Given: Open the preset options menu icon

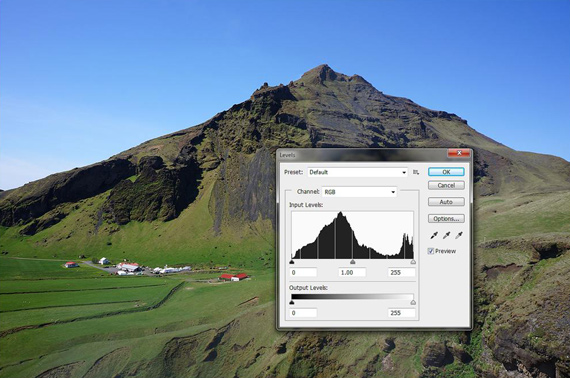Looking at the screenshot, I should [416, 172].
